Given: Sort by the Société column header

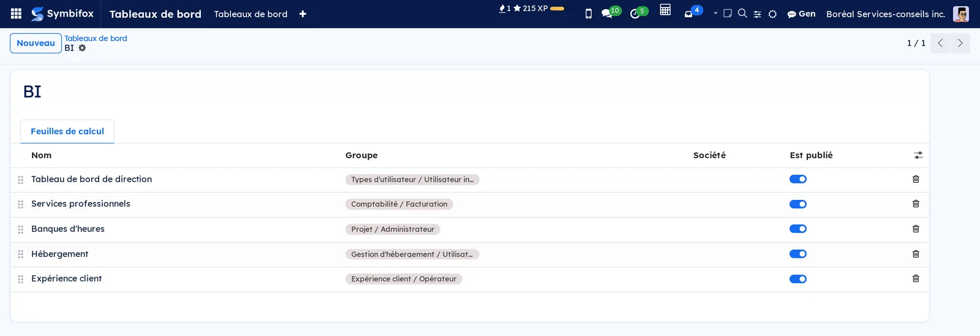Looking at the screenshot, I should click(x=709, y=155).
